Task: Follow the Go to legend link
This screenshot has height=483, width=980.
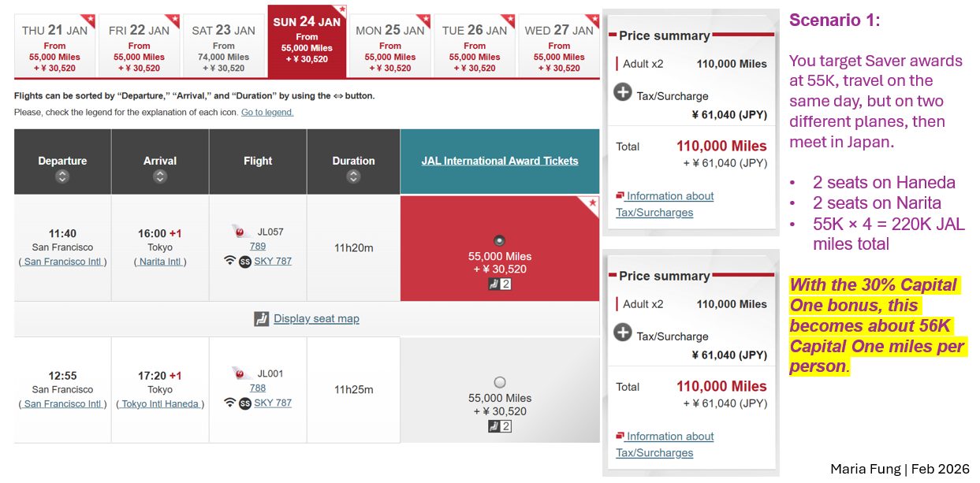Action: click(267, 113)
